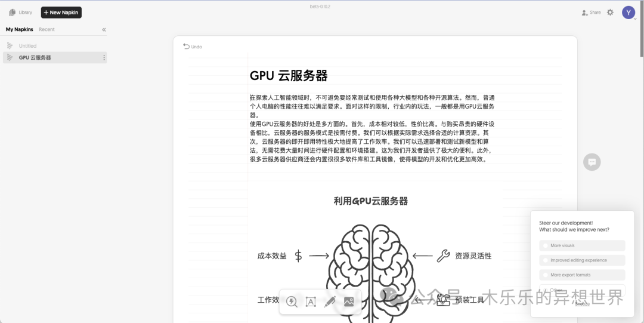This screenshot has width=644, height=323.
Task: Open the Y user avatar menu
Action: coord(628,13)
